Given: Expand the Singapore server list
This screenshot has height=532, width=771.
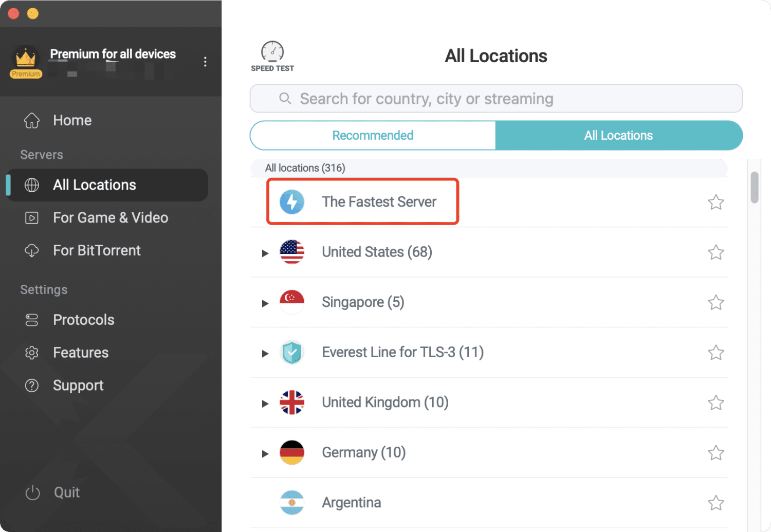Looking at the screenshot, I should (x=265, y=303).
